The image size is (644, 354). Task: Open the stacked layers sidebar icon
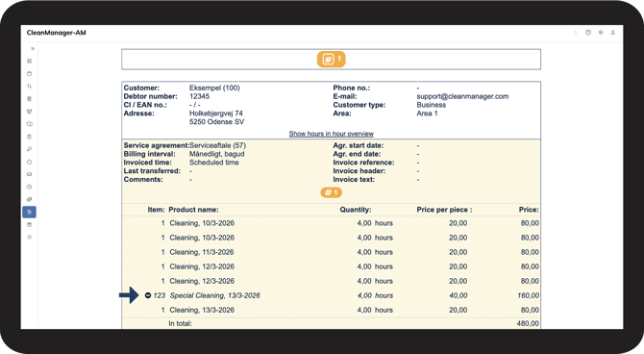pos(29,199)
